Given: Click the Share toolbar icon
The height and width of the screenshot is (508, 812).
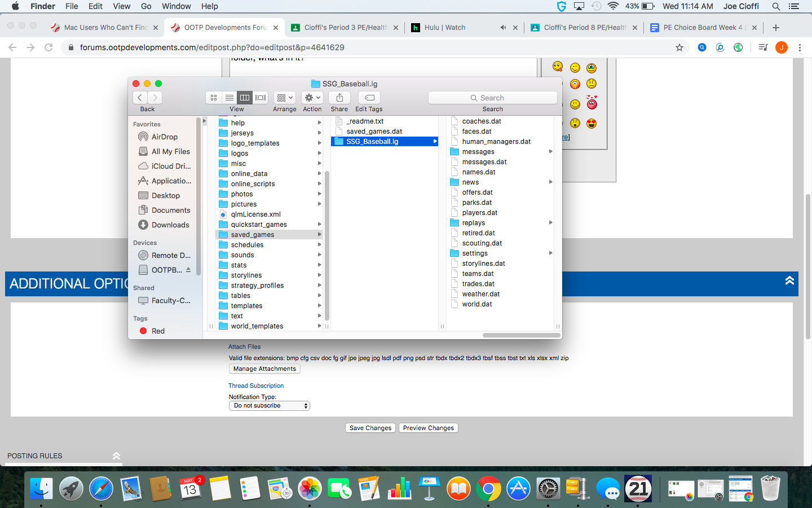Looking at the screenshot, I should click(339, 98).
